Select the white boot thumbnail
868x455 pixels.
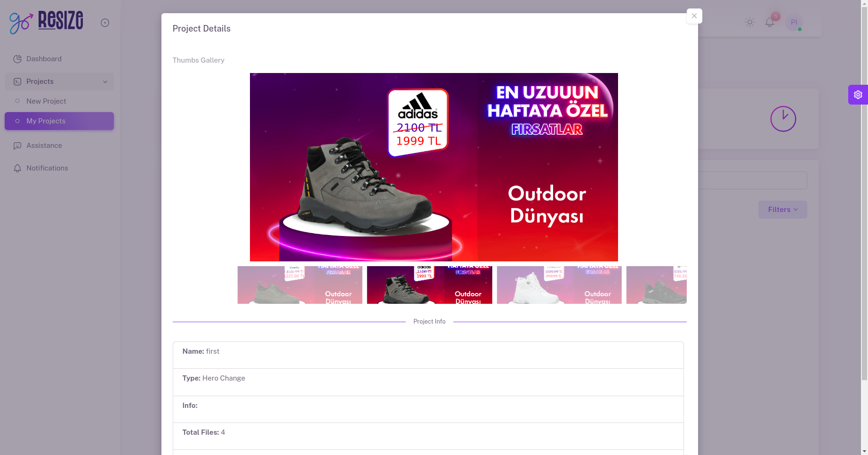coord(559,285)
